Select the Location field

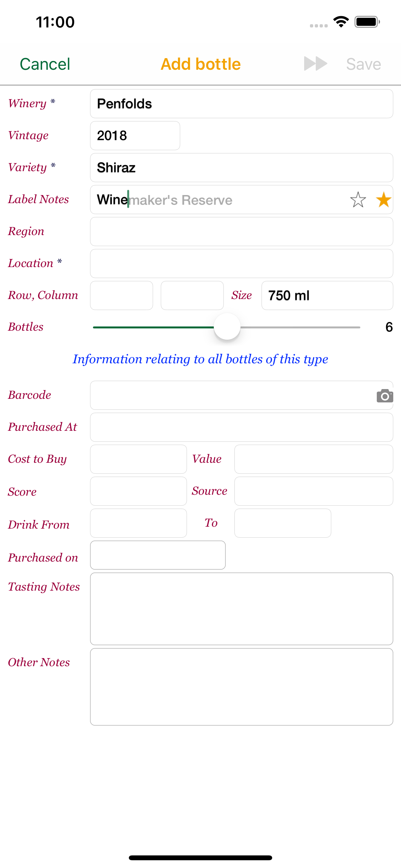pos(241,263)
